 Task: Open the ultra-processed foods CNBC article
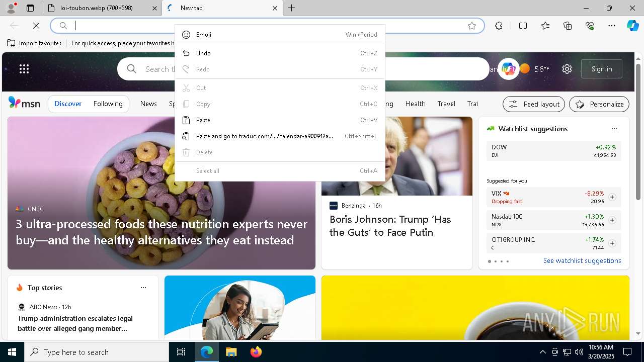point(162,232)
